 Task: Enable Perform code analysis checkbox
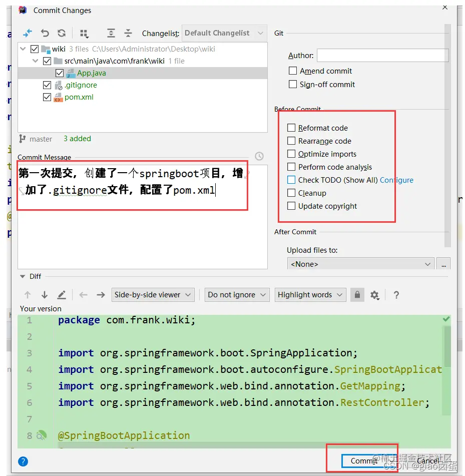291,167
